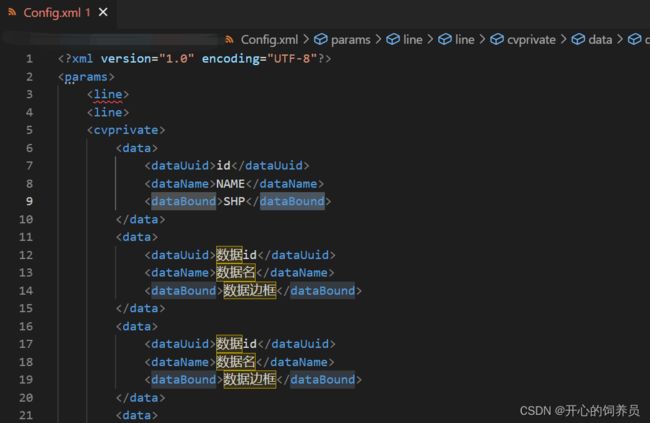Screen dimensions: 650x423
Task: Open the data breadcrumb item
Action: click(x=600, y=40)
